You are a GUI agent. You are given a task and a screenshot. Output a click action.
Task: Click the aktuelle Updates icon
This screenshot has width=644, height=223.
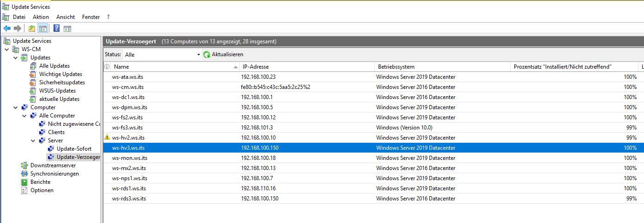pyautogui.click(x=33, y=99)
